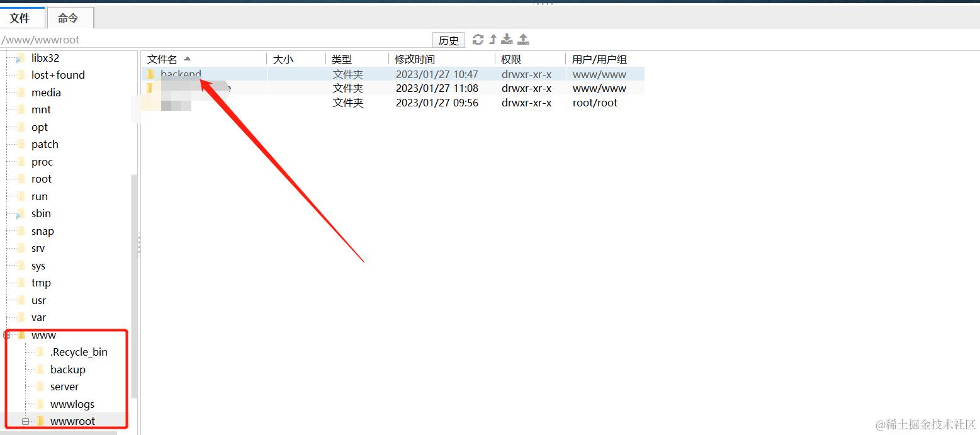980x435 pixels.
Task: Sort by the 权限 column header
Action: click(530, 59)
